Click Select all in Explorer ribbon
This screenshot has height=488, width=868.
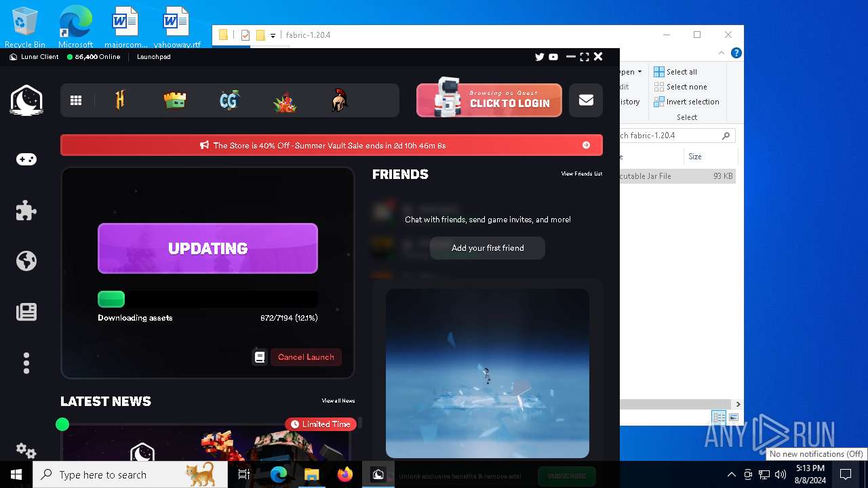(675, 72)
